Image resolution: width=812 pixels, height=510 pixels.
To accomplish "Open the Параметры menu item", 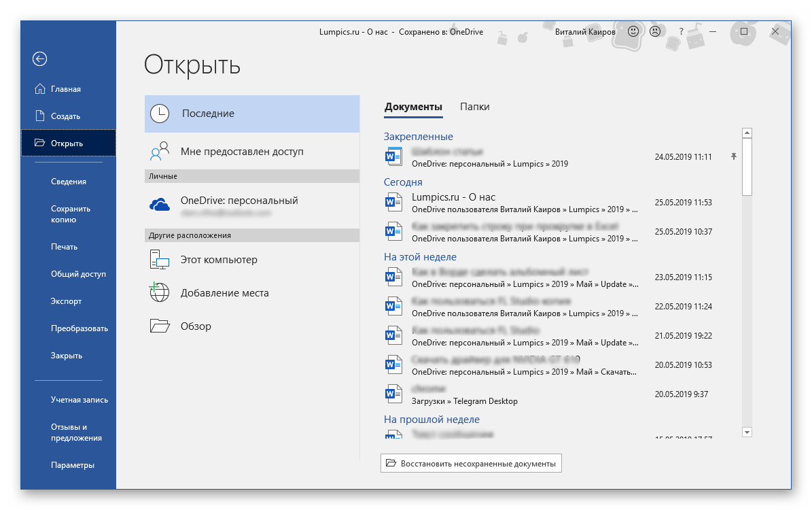I will pos(72,465).
